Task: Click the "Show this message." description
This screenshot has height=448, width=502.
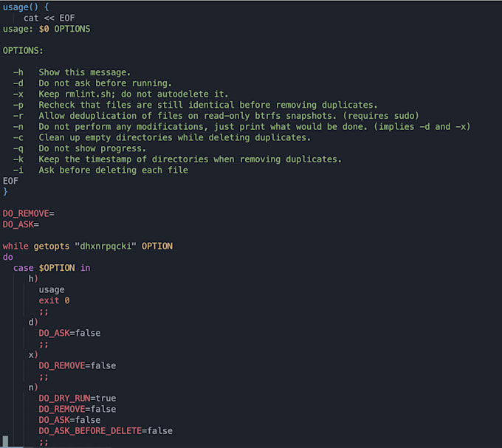Action: point(84,72)
